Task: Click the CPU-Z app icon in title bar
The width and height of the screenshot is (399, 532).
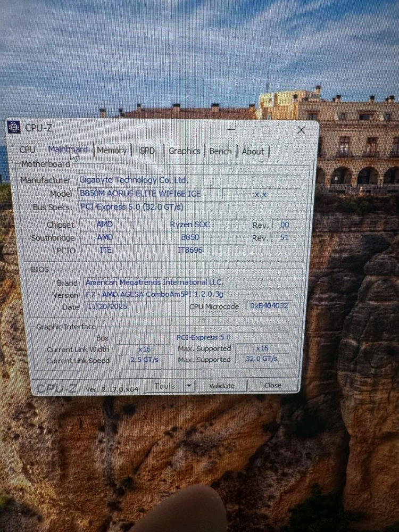Action: click(14, 127)
